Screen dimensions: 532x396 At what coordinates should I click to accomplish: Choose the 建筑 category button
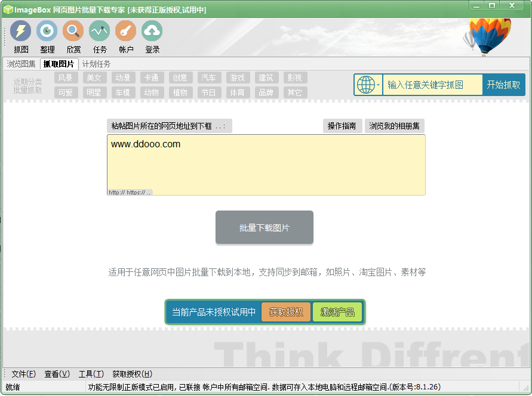click(267, 78)
